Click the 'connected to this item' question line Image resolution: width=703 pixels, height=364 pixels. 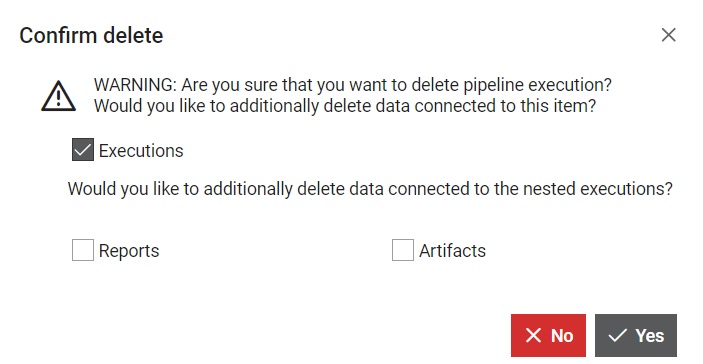(x=345, y=106)
